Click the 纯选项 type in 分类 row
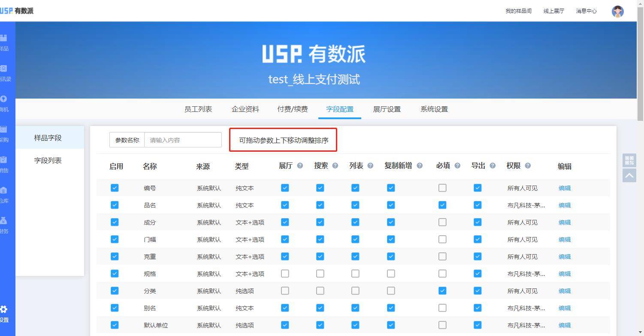 [x=245, y=291]
